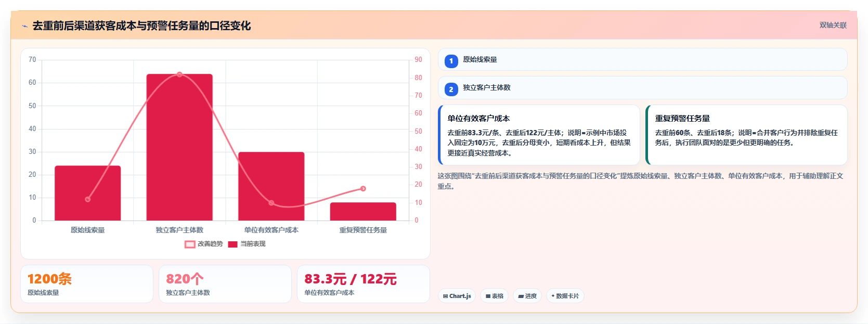Screen dimensions: 868x324
Task: Select the 单位有效客户成本 bar in chart
Action: pos(271,186)
